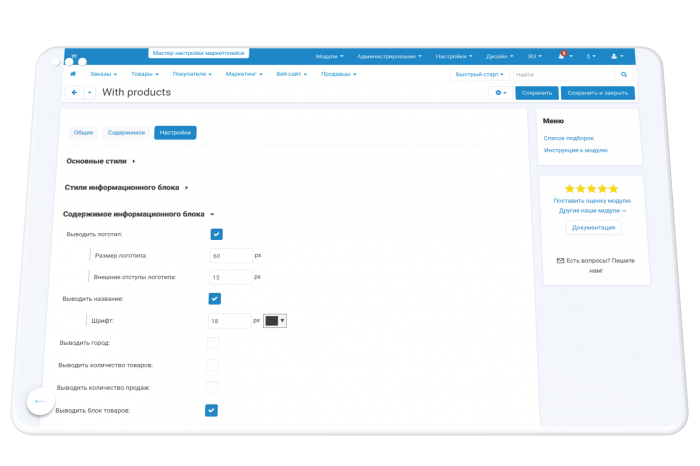The height and width of the screenshot is (466, 700).
Task: Open the RU language dropdown
Action: [x=534, y=56]
